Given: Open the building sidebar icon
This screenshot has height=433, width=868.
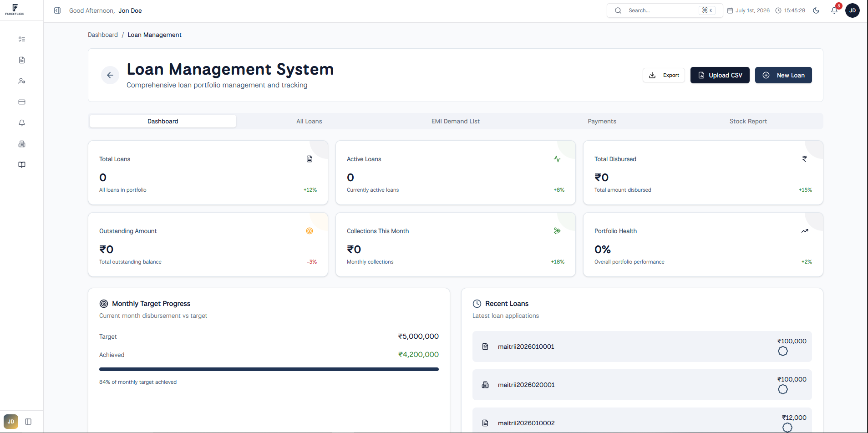Looking at the screenshot, I should click(x=22, y=144).
